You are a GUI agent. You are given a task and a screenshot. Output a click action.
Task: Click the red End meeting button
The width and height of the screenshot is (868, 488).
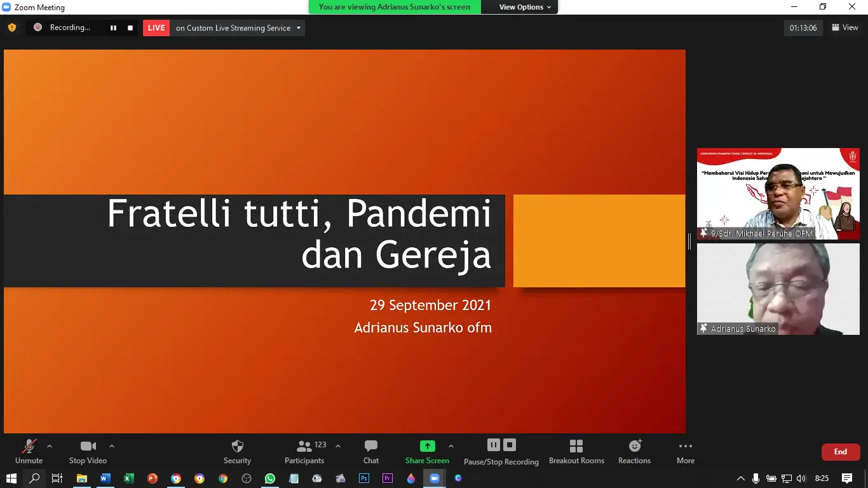click(840, 452)
